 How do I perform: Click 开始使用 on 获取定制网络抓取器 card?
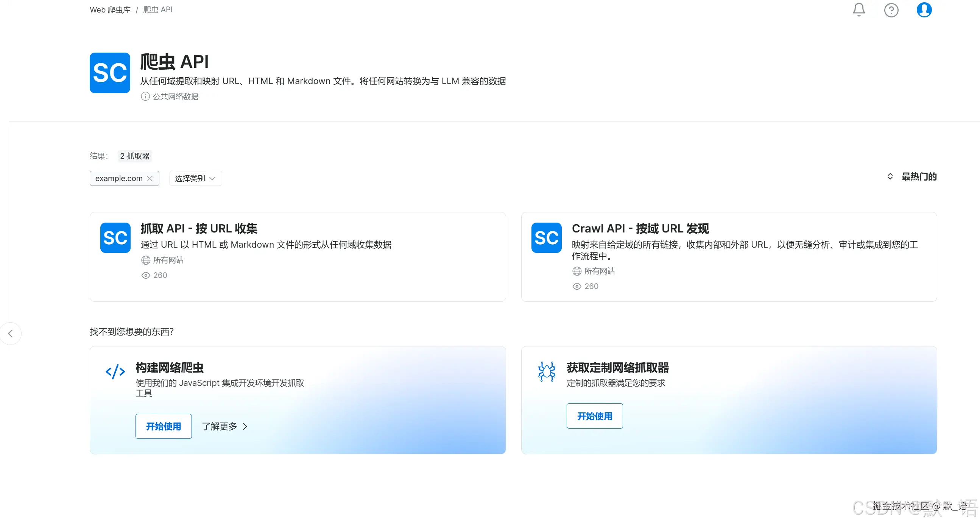click(595, 416)
